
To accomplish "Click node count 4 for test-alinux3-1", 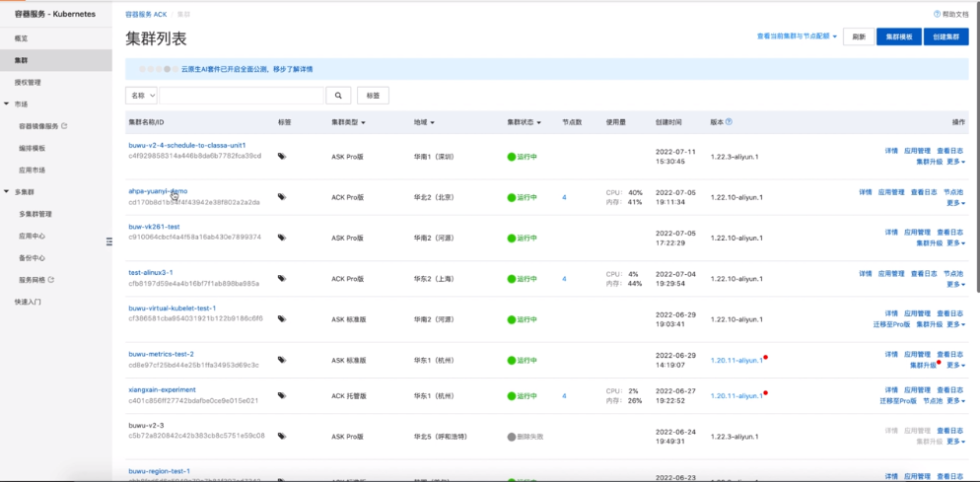I will point(564,279).
